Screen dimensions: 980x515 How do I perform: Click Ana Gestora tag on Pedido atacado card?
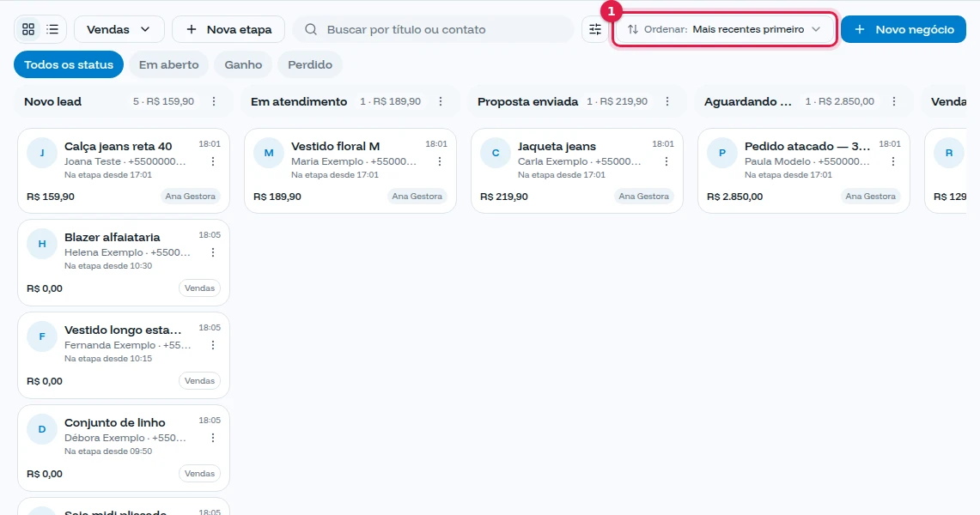pos(871,196)
